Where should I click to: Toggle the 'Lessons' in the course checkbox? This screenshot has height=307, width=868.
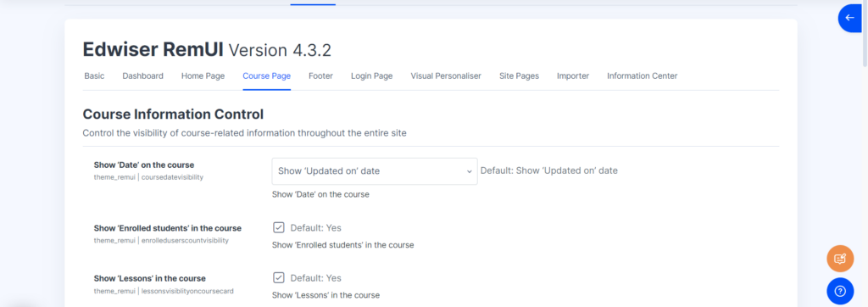pos(278,277)
